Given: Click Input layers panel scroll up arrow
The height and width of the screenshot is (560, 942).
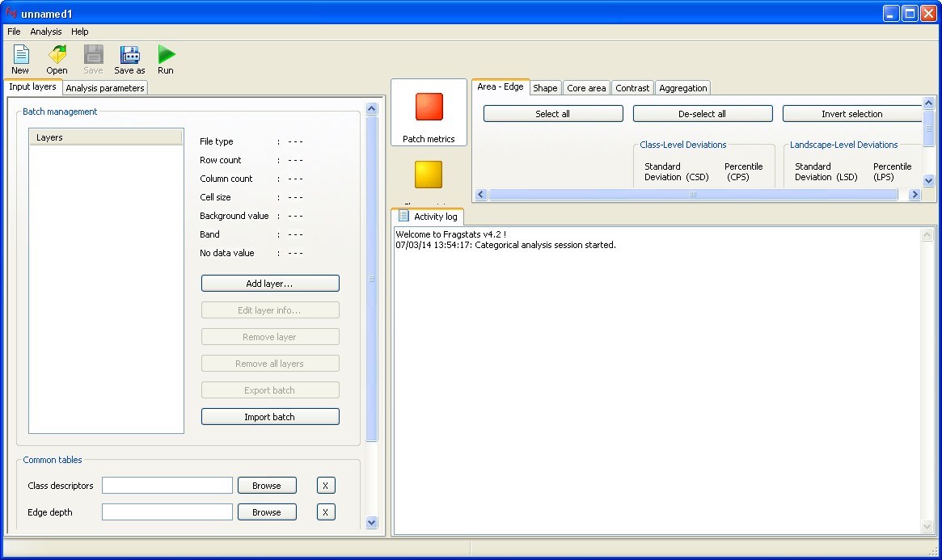Looking at the screenshot, I should point(371,108).
